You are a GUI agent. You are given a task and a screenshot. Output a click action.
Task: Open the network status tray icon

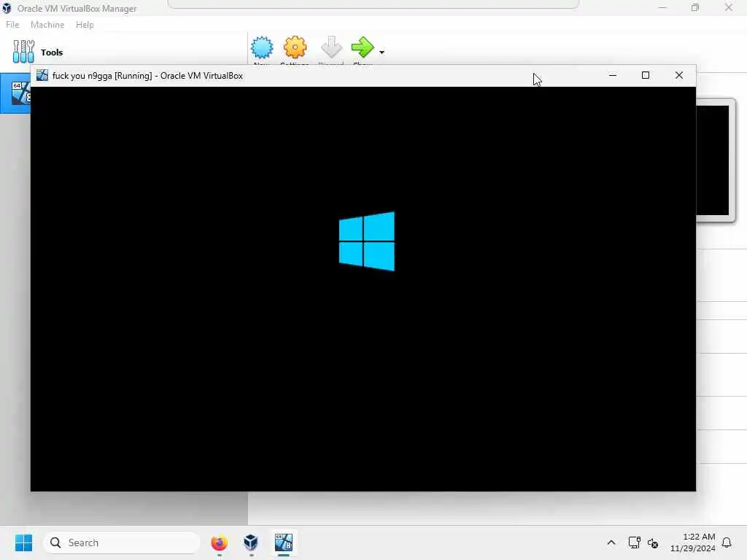(634, 542)
